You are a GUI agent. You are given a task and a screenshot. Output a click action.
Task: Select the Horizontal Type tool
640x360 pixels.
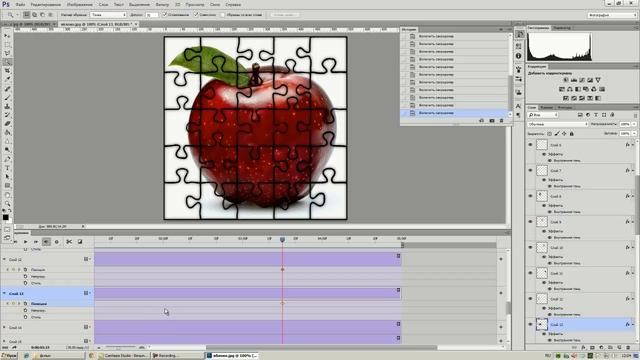pos(7,168)
